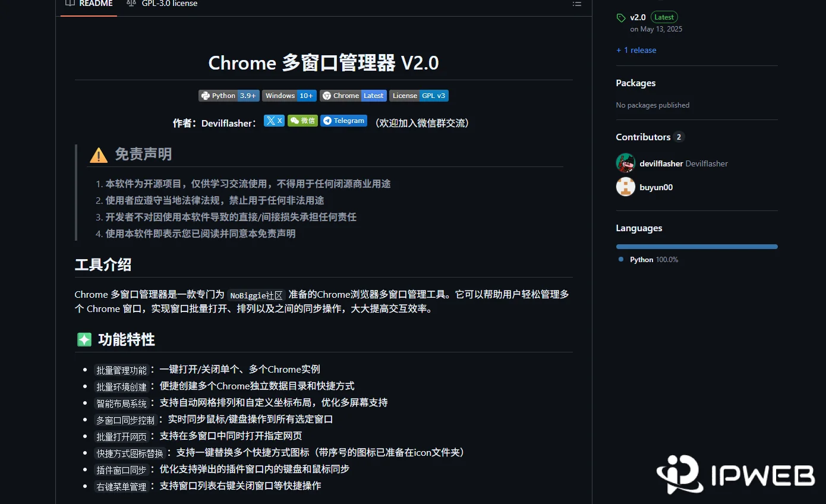Open the Telegram group badge
This screenshot has height=504, width=826.
tap(343, 120)
